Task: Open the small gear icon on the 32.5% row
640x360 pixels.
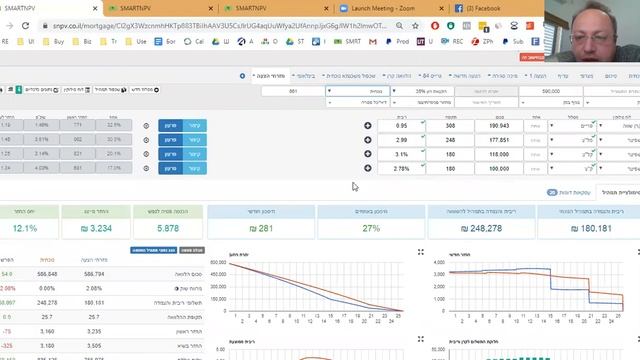Action: click(146, 126)
